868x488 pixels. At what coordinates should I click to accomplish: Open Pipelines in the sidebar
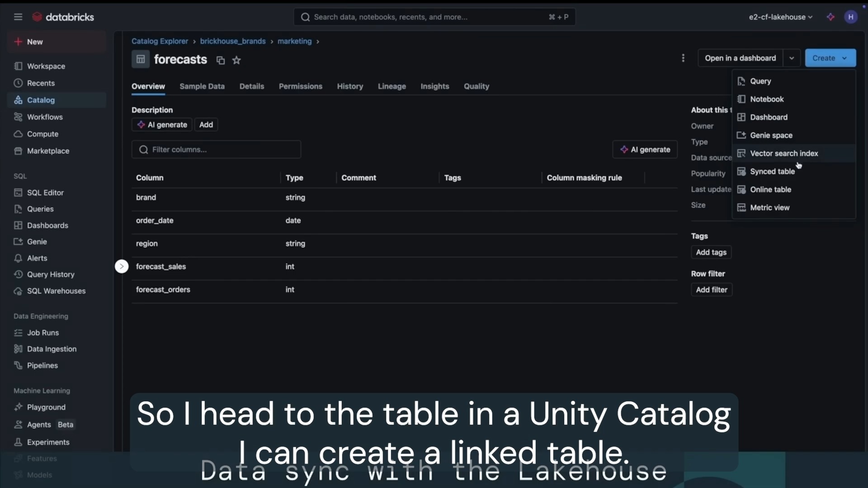[57, 365]
